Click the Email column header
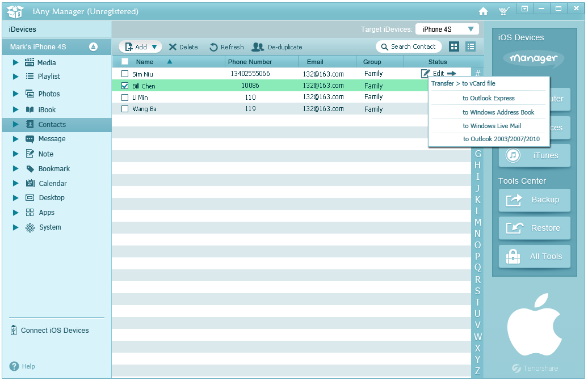This screenshot has width=588, height=381. click(315, 62)
